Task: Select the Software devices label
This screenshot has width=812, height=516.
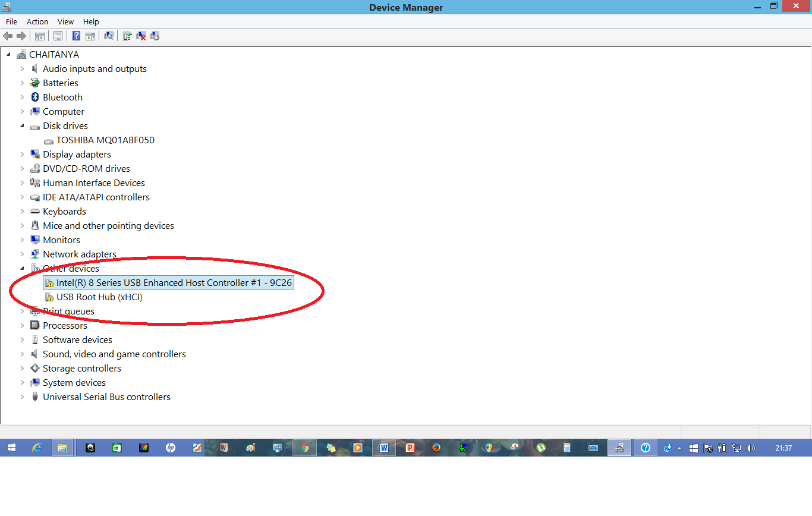Action: 77,340
